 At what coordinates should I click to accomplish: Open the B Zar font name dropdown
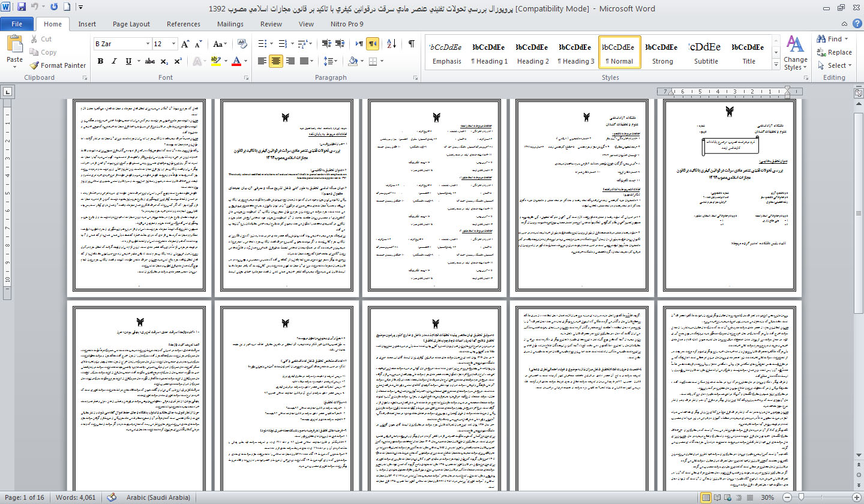[148, 44]
